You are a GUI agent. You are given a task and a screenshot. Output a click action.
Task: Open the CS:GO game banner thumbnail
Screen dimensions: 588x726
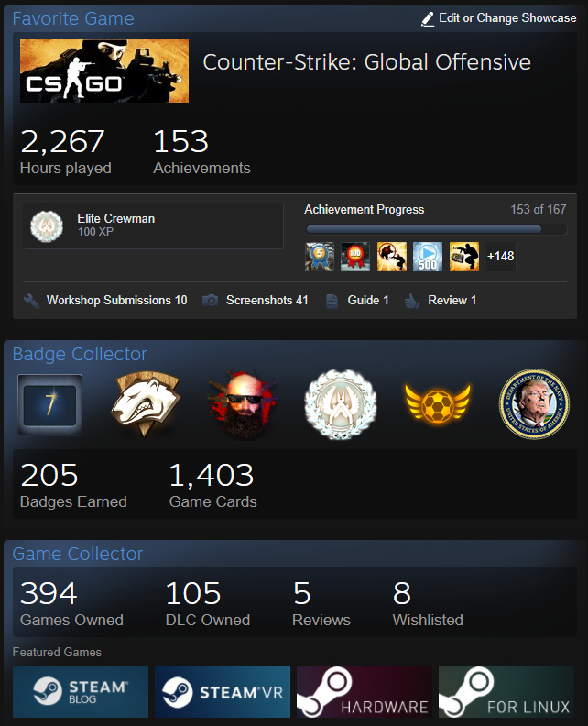click(104, 71)
